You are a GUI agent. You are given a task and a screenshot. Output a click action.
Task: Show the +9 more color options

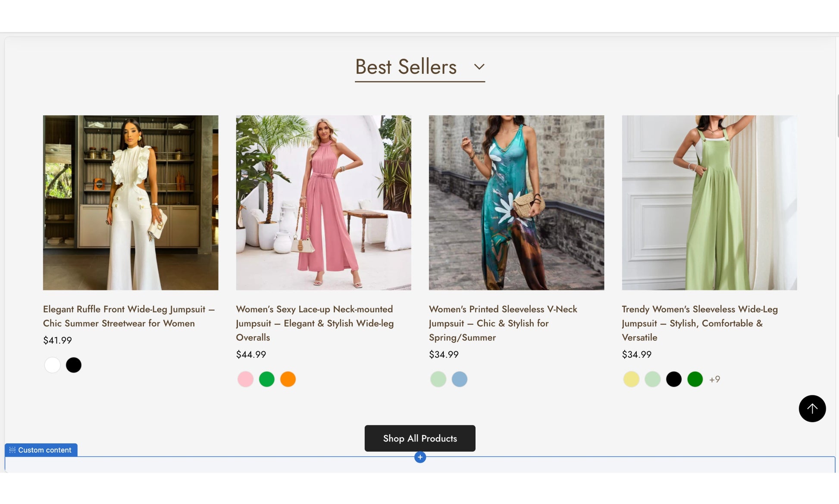(x=714, y=379)
